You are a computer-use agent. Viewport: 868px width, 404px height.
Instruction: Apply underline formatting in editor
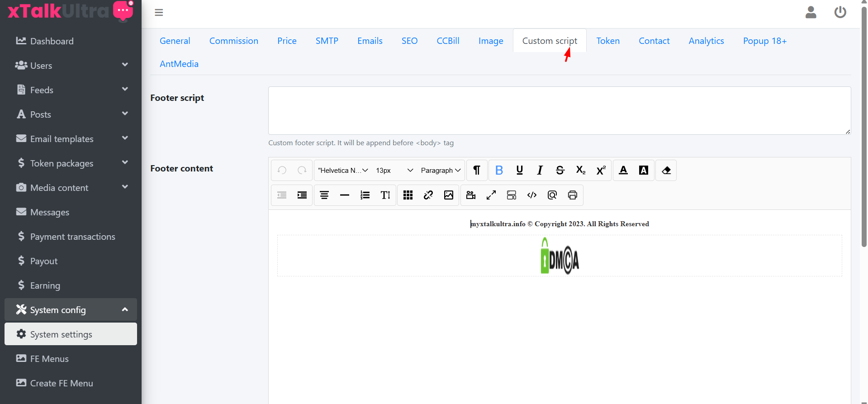(x=519, y=171)
